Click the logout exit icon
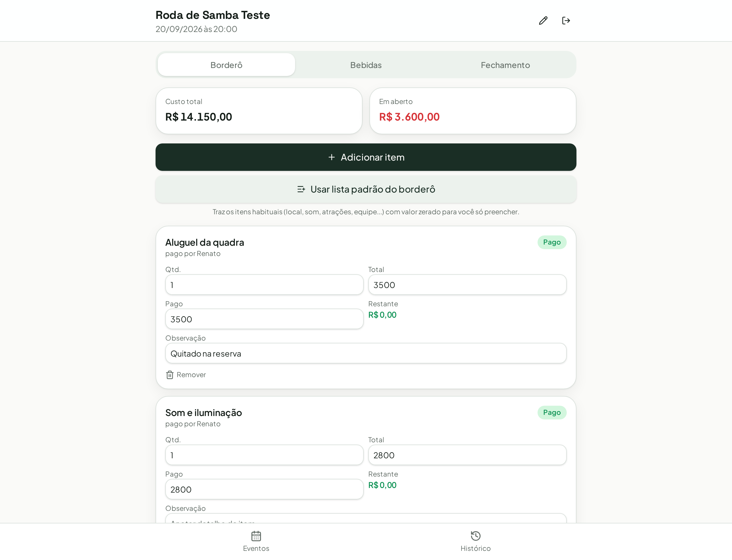The width and height of the screenshot is (732, 560). click(x=566, y=21)
